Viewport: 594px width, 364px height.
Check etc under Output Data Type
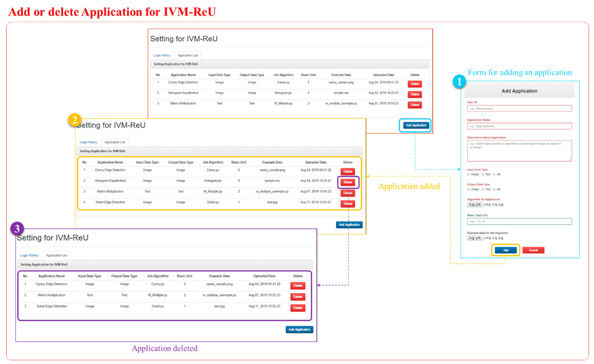(494, 189)
